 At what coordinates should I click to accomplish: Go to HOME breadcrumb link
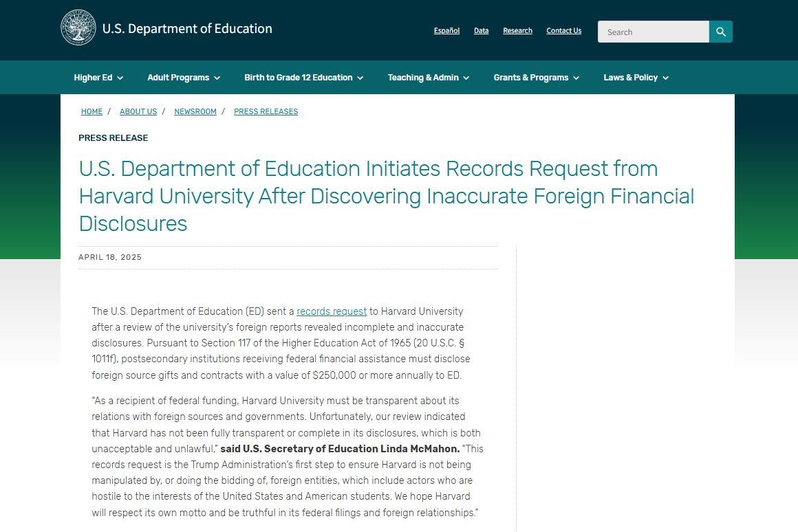click(x=91, y=111)
